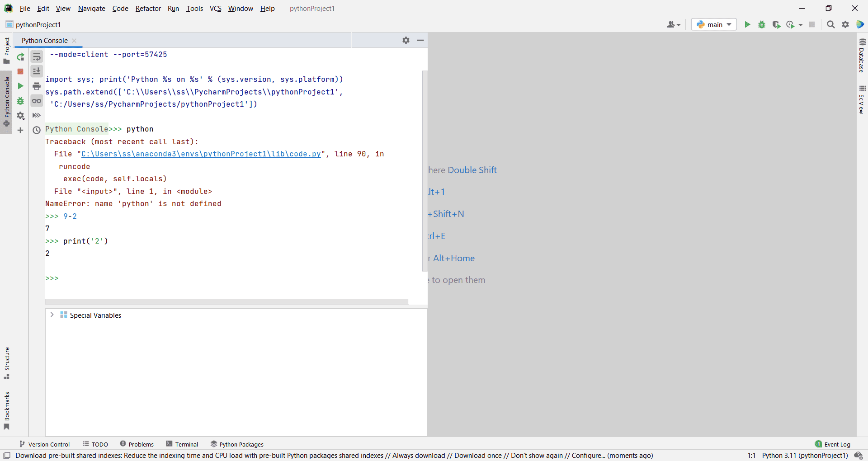Open the Event Log
868x461 pixels.
[833, 444]
